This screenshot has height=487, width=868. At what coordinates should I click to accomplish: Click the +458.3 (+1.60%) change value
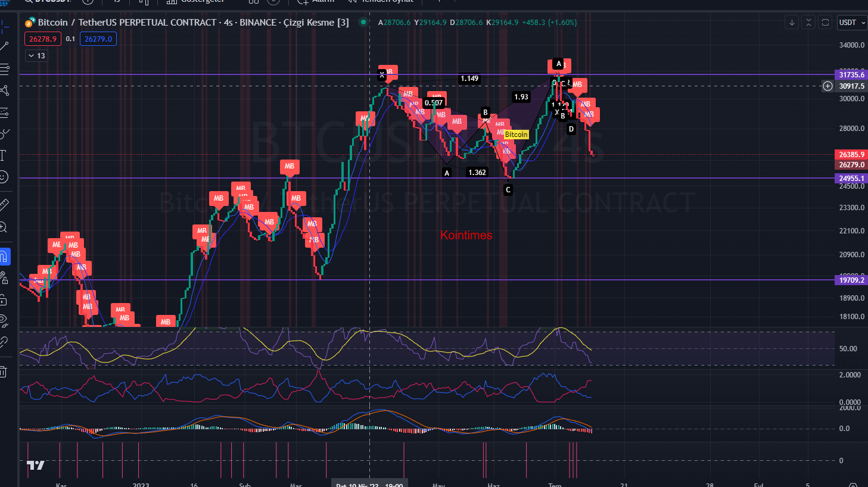(x=549, y=23)
